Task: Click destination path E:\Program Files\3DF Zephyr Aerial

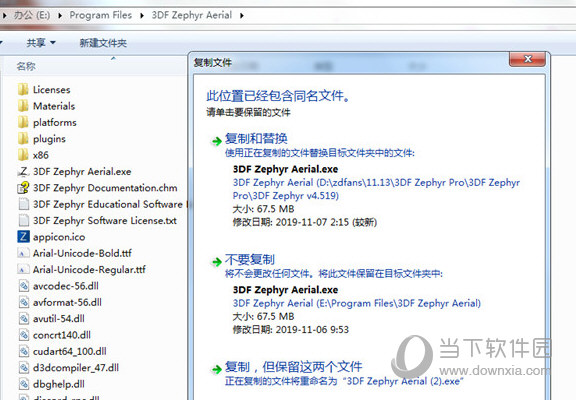Action: 357,303
